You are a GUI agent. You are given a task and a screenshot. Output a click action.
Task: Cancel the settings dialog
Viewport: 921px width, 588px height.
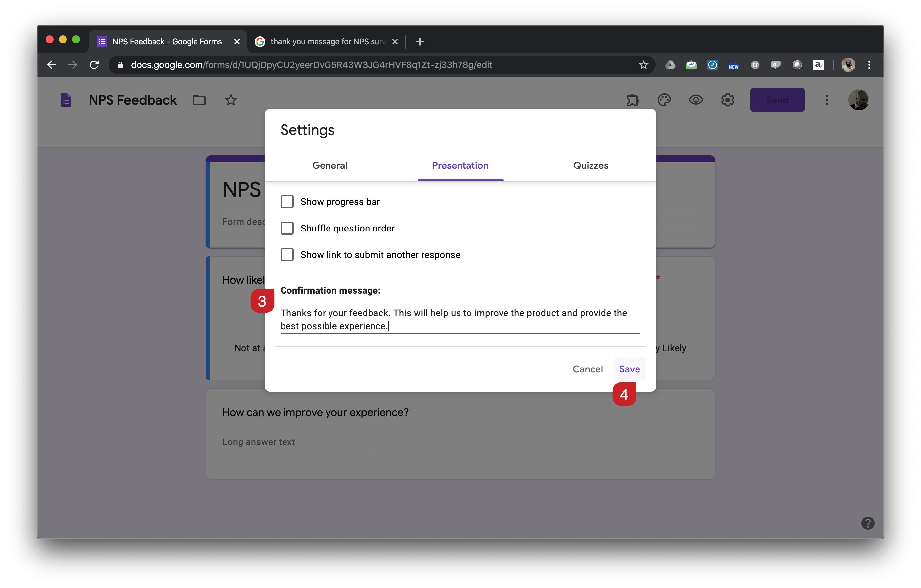coord(588,369)
